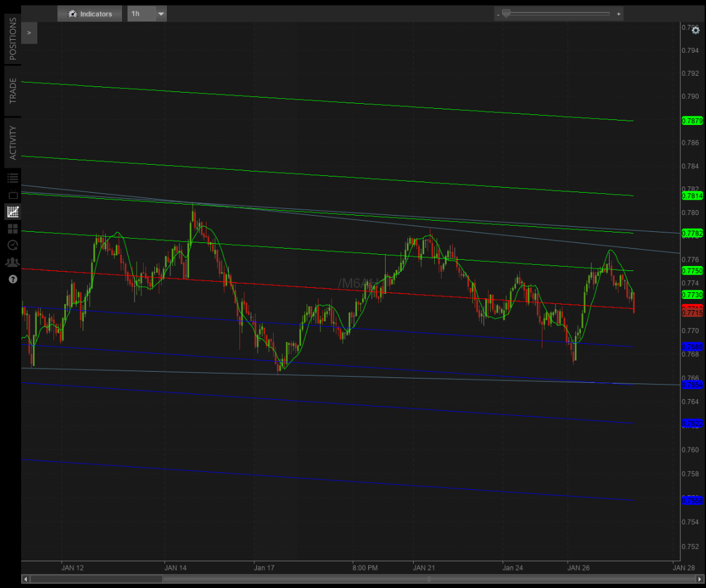Click the JAN 28 date label
The image size is (706, 588).
(684, 567)
